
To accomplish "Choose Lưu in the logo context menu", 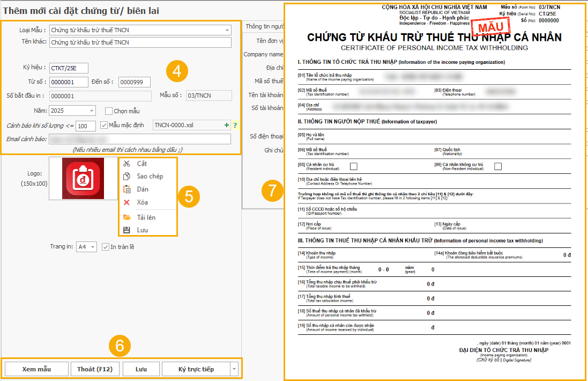I will pyautogui.click(x=142, y=230).
